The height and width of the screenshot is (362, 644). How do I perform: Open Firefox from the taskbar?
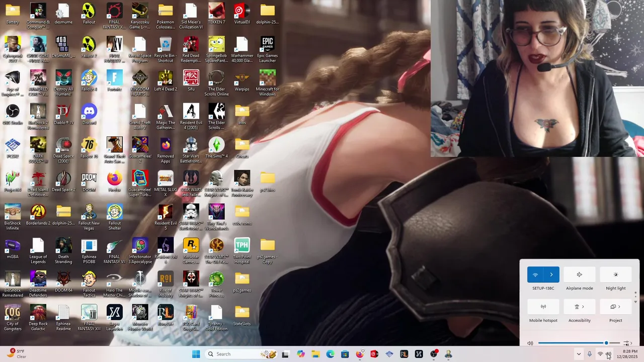pyautogui.click(x=360, y=354)
